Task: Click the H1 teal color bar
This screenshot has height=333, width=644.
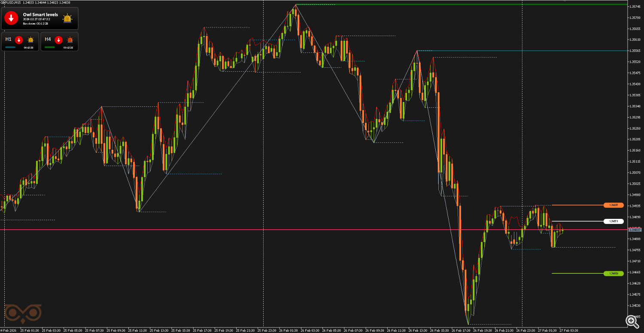Action: point(10,47)
